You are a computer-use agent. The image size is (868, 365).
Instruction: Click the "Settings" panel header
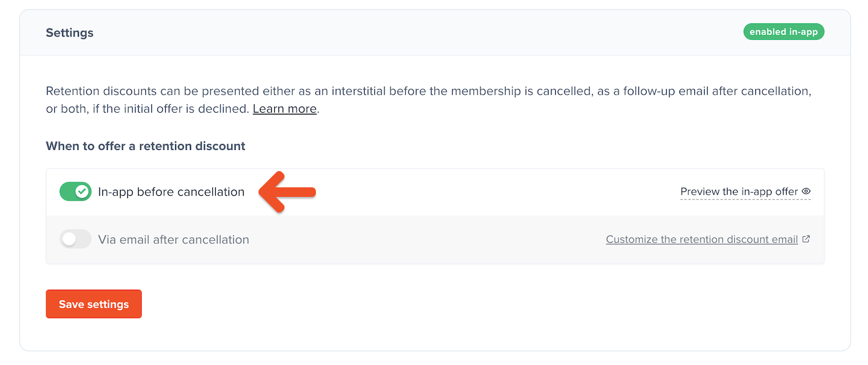(x=69, y=33)
